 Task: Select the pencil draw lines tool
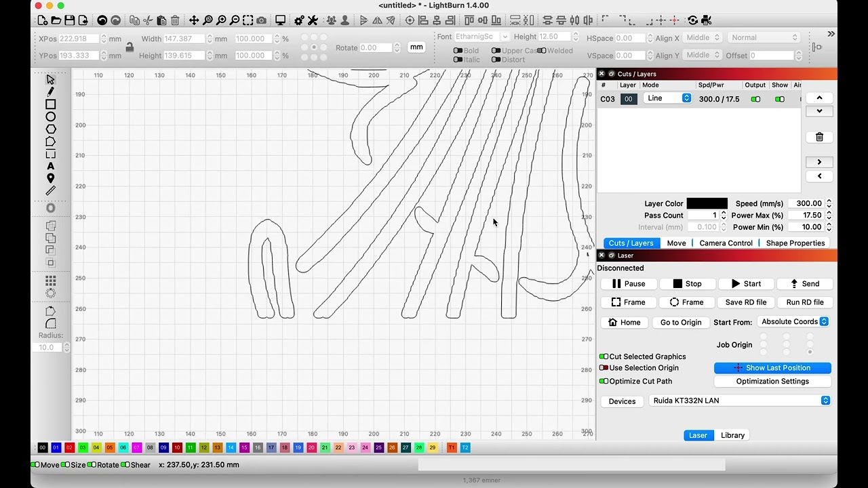50,91
